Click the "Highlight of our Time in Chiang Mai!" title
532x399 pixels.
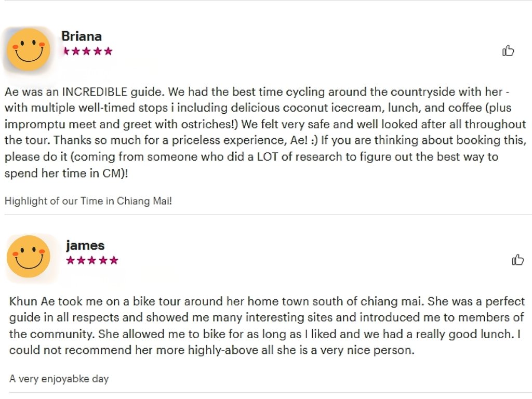coord(88,201)
